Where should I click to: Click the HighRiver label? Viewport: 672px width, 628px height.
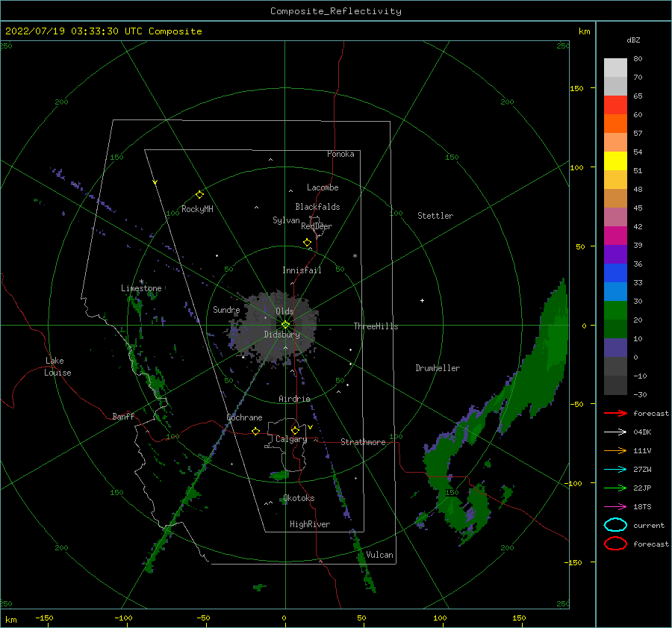[310, 524]
